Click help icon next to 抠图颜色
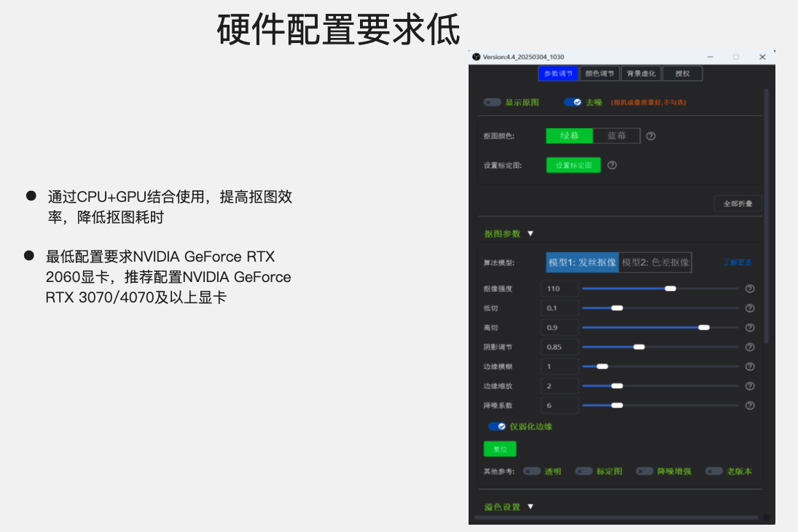Image resolution: width=798 pixels, height=532 pixels. click(x=651, y=136)
